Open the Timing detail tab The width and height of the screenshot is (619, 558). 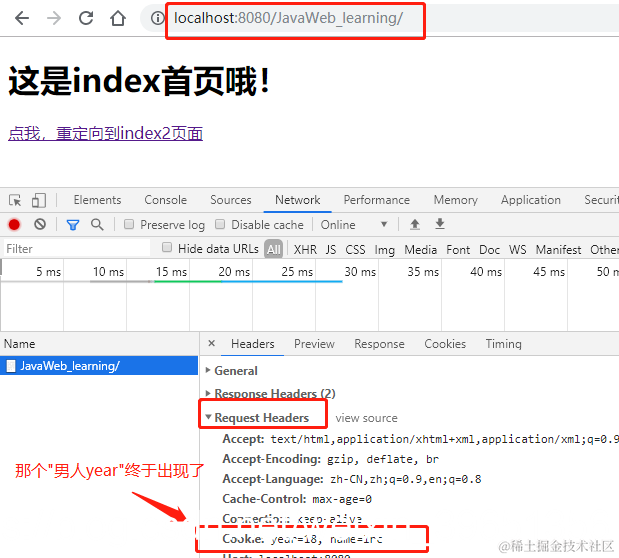503,344
